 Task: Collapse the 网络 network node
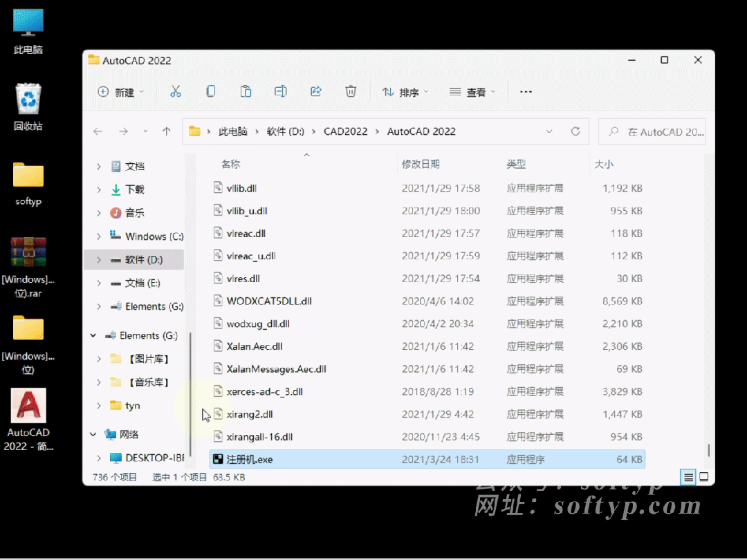pyautogui.click(x=93, y=433)
